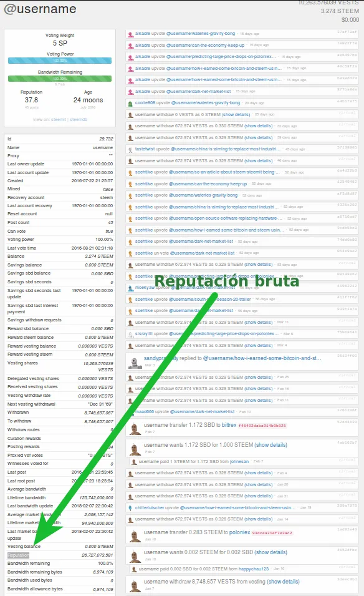Click the avatar in the paid-from-happychau123 row

click(134, 569)
